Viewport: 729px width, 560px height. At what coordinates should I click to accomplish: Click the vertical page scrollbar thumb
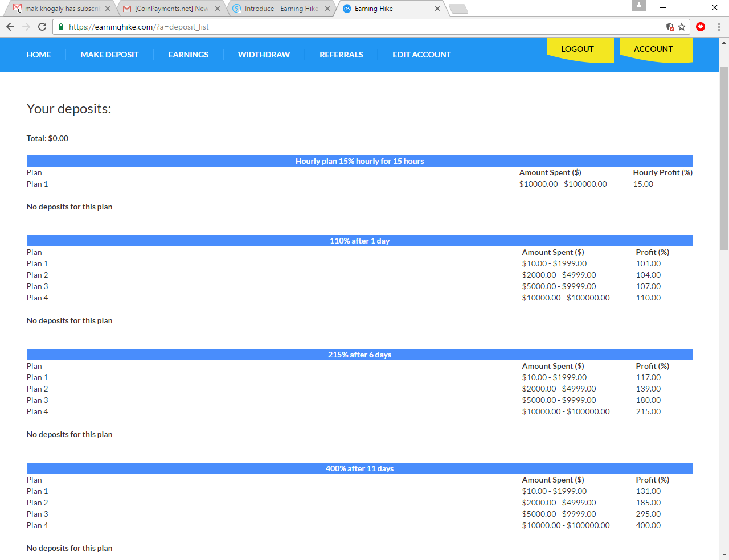point(724,159)
